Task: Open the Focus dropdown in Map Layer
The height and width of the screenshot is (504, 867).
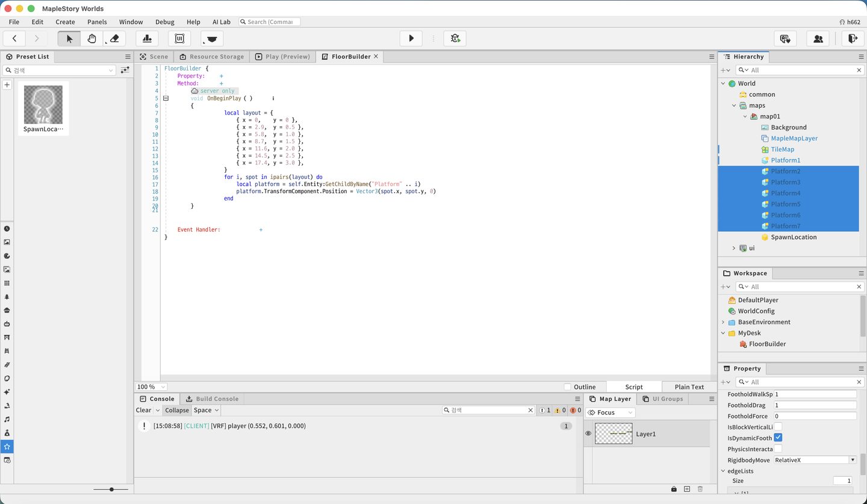Action: click(611, 412)
